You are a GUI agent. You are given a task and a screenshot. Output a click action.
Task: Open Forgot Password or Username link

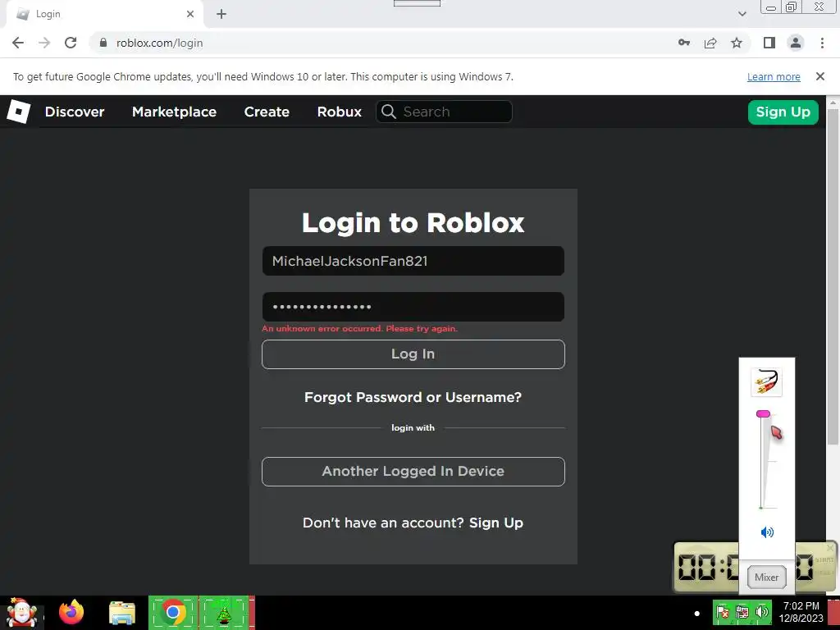pos(413,398)
